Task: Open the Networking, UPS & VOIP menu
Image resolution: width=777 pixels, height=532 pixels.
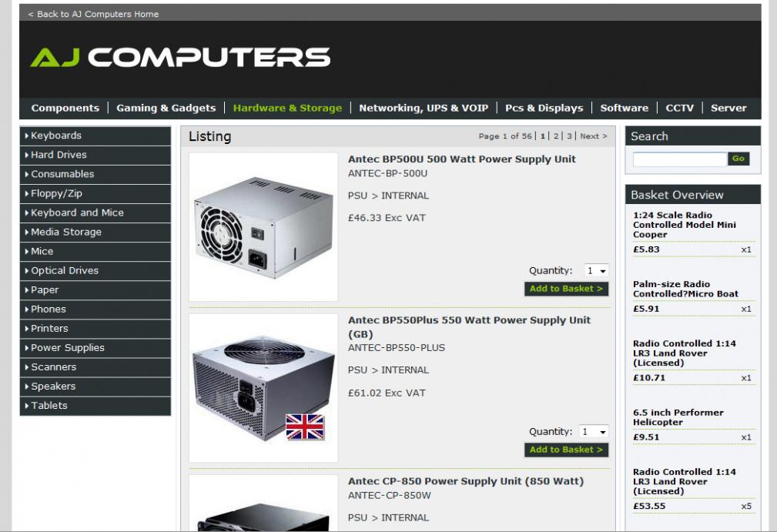Action: (x=424, y=108)
